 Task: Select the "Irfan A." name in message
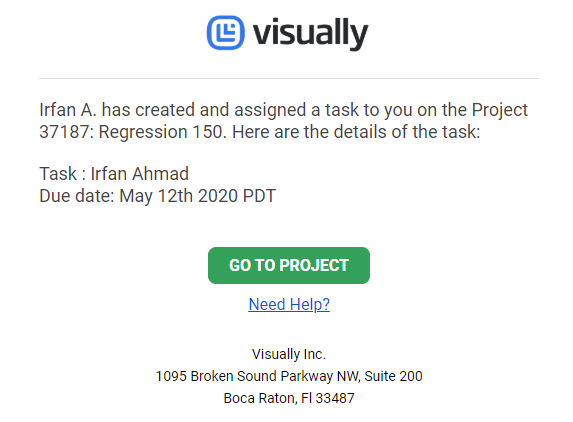(68, 110)
